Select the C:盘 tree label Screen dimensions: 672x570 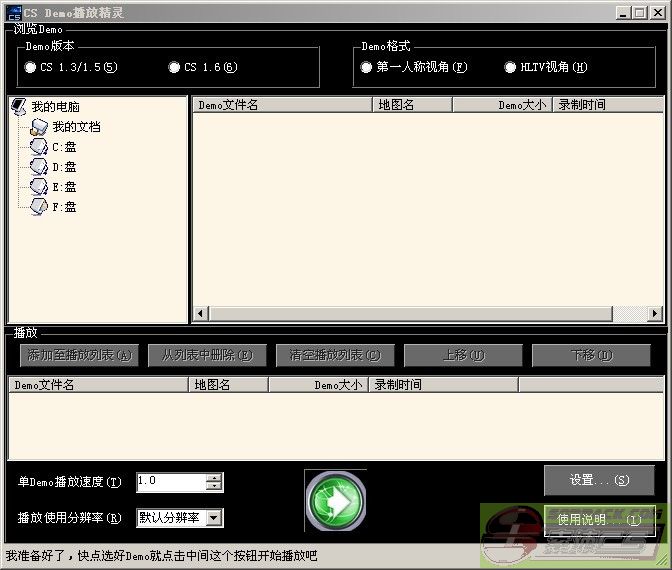coord(64,147)
